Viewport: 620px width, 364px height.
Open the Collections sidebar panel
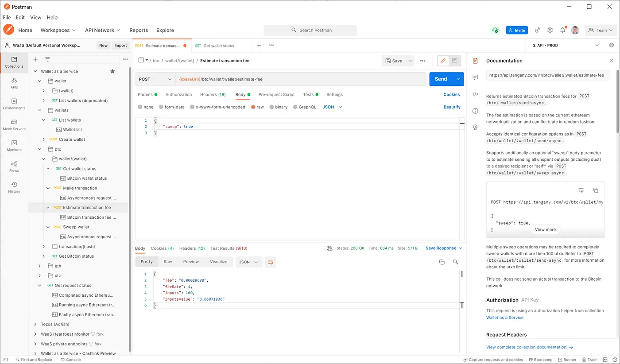14,62
